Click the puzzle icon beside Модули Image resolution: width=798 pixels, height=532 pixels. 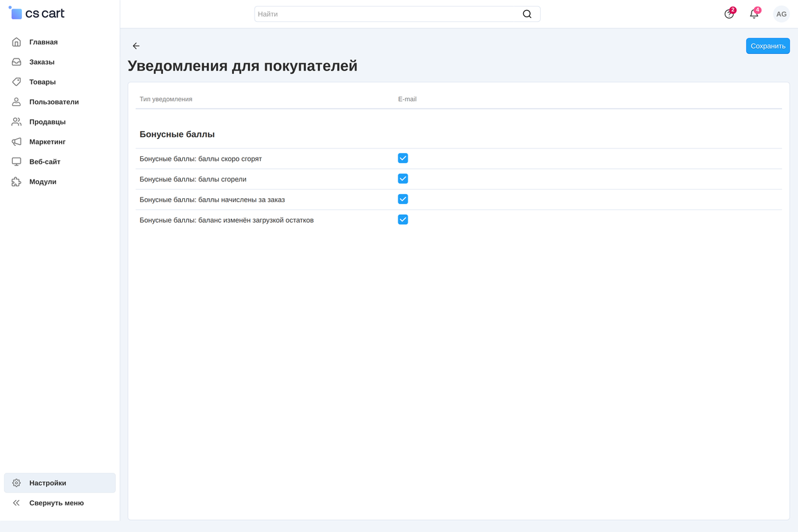click(x=17, y=182)
